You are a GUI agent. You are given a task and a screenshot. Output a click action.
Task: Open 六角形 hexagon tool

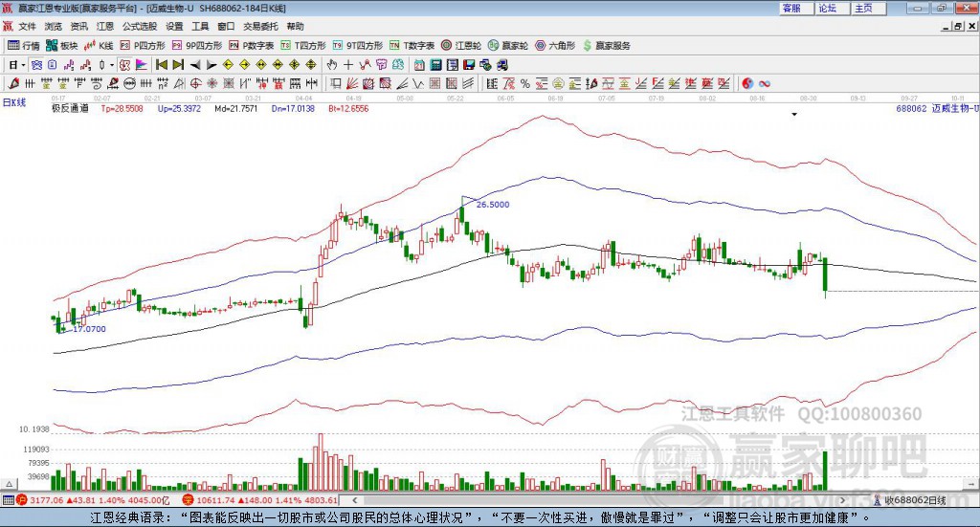pyautogui.click(x=555, y=46)
